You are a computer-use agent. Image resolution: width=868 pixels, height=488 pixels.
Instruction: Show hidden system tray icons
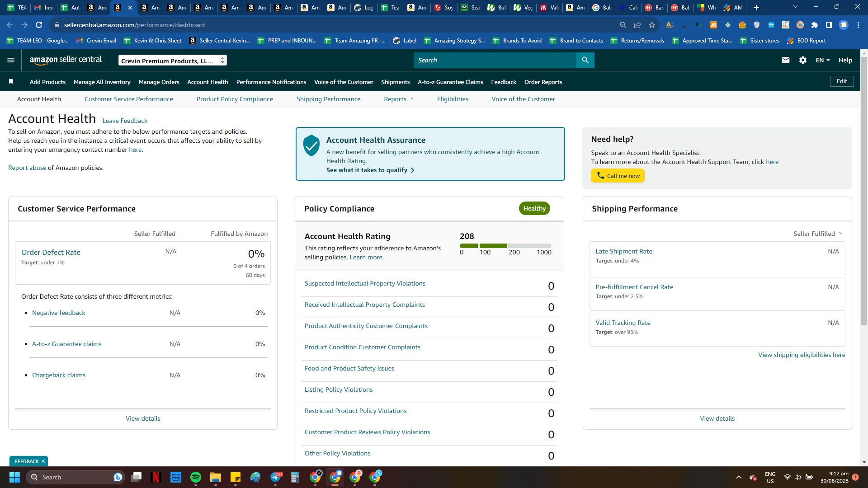[739, 477]
